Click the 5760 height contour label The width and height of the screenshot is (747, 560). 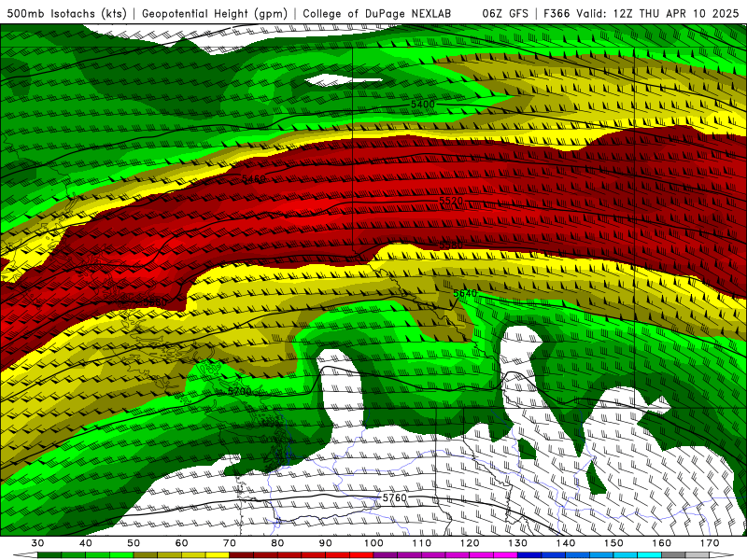tap(394, 497)
